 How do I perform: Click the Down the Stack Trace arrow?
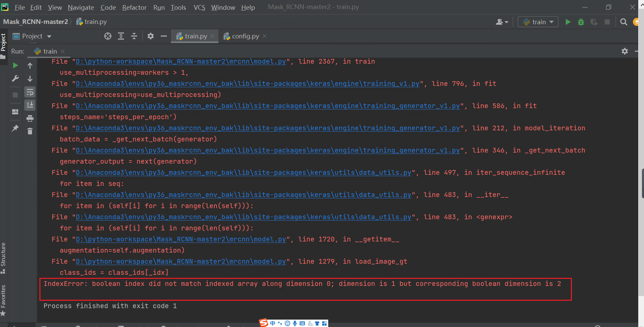30,79
